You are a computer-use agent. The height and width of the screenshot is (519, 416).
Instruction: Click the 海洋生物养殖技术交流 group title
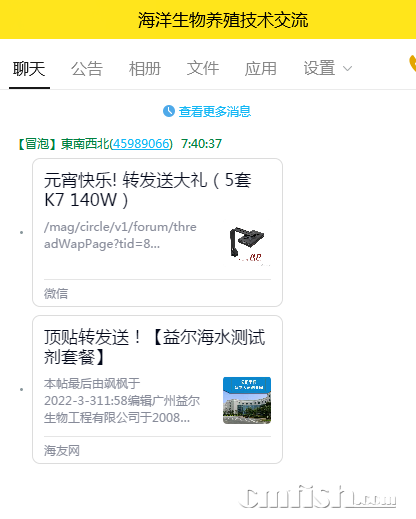(223, 20)
